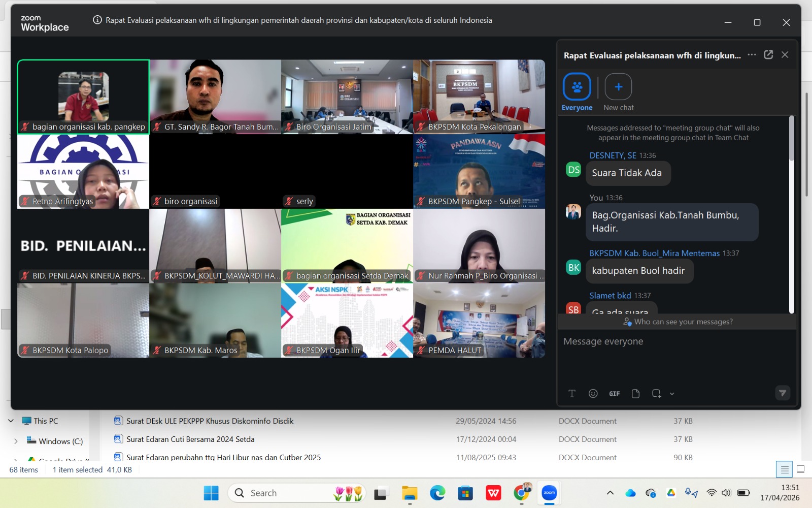Click the screenshot capture icon in chat
This screenshot has height=508, width=812.
(656, 393)
